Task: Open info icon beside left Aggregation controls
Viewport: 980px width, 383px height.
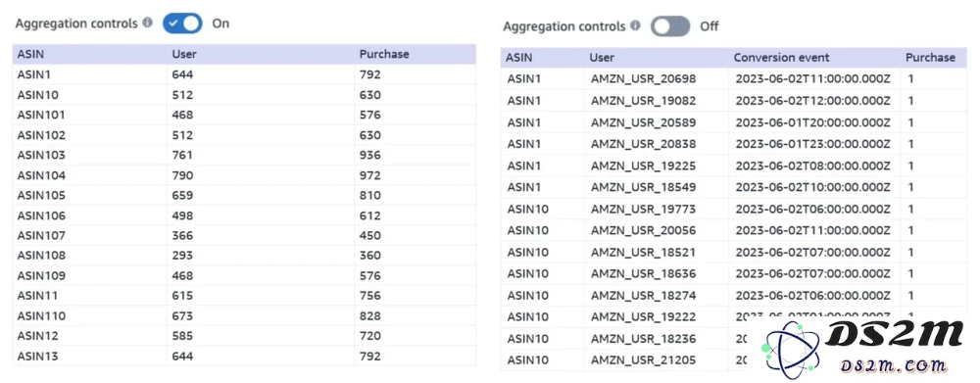Action: [x=148, y=24]
